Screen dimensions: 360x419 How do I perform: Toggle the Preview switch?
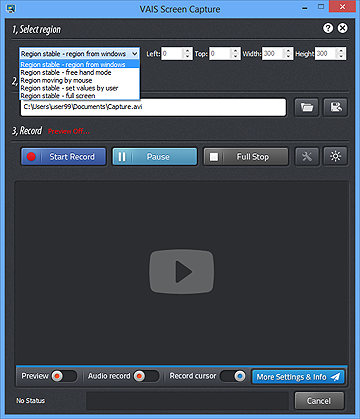(x=64, y=376)
